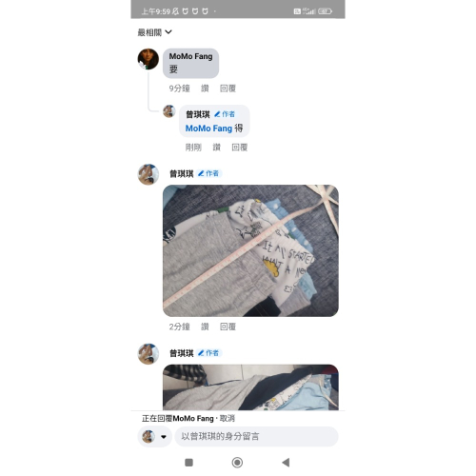
Task: Like MoMo Fang's comment with 讚
Action: click(x=205, y=89)
